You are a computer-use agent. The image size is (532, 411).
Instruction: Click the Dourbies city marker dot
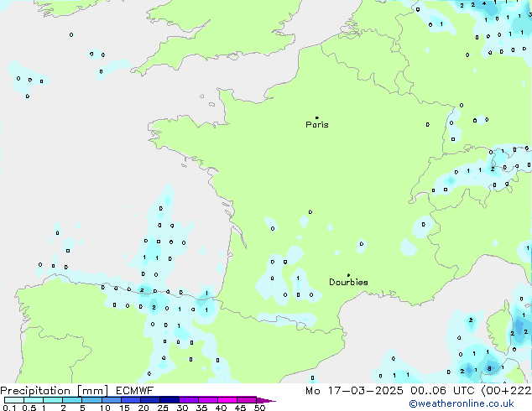point(348,275)
